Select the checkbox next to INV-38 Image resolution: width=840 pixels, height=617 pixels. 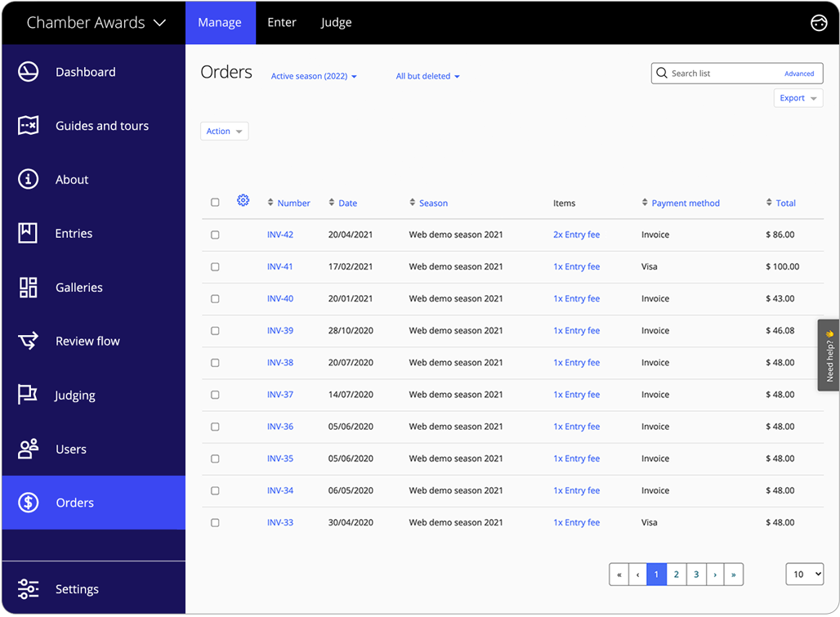[x=215, y=362]
